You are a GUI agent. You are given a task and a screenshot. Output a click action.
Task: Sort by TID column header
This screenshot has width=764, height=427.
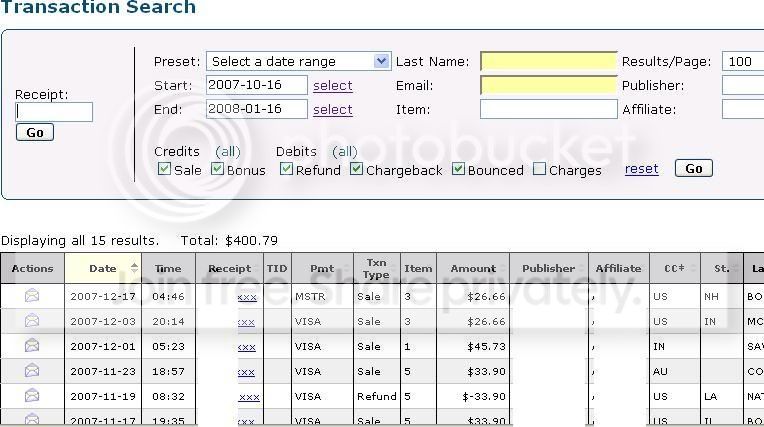277,268
